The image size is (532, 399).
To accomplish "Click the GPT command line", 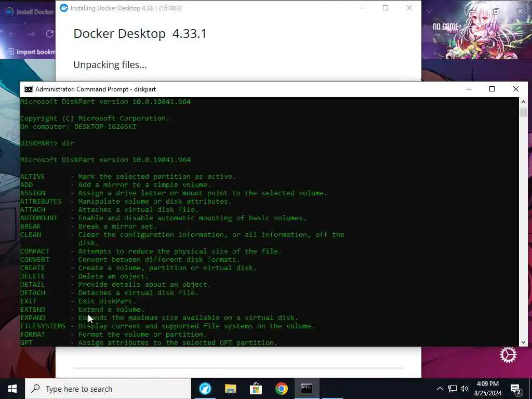I will tap(149, 343).
